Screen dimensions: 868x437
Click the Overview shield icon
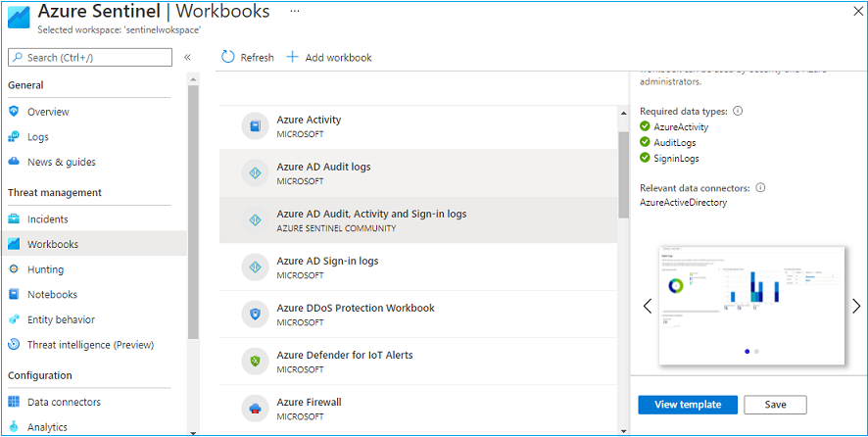(14, 112)
